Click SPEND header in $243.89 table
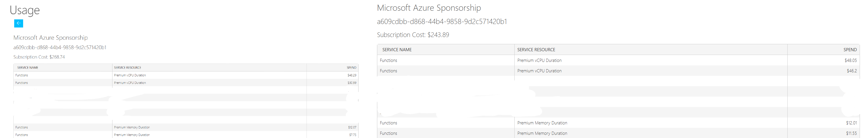 pos(850,49)
